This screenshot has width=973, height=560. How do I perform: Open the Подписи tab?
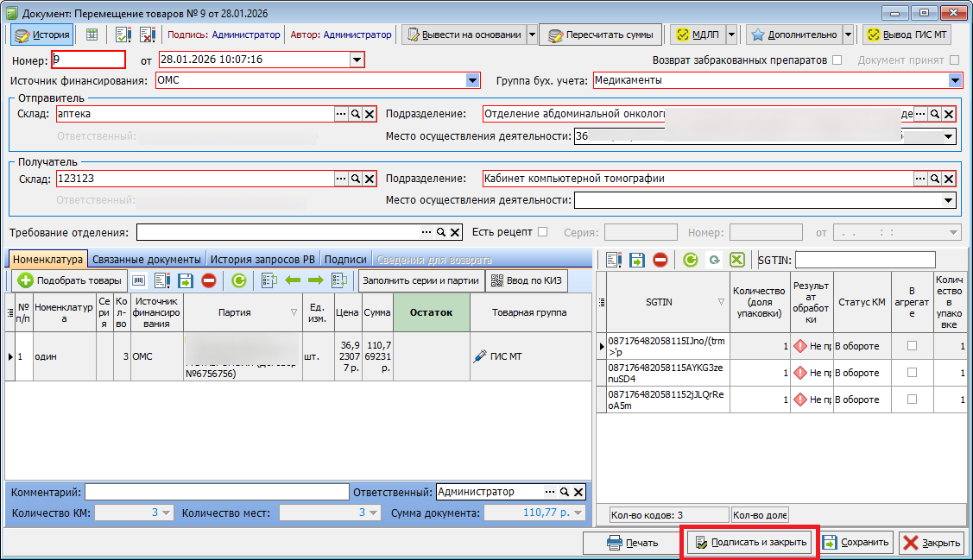[x=345, y=260]
